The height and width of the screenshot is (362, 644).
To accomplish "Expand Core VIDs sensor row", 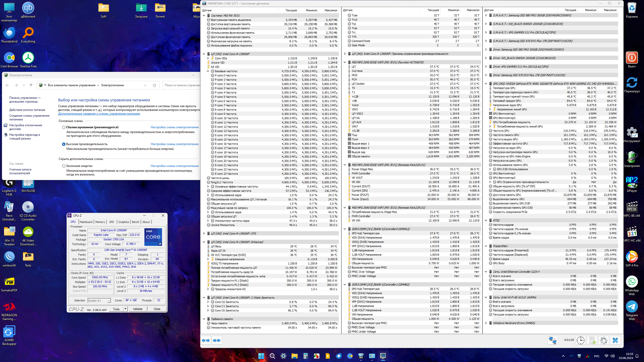I will click(x=208, y=58).
